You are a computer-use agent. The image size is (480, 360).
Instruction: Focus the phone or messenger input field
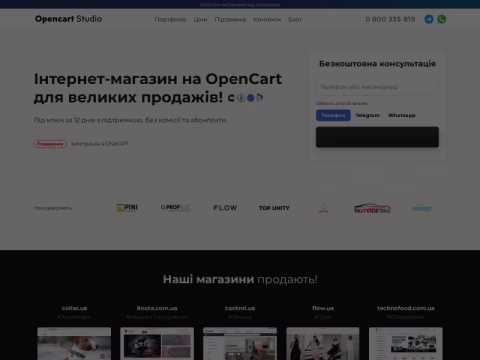377,87
